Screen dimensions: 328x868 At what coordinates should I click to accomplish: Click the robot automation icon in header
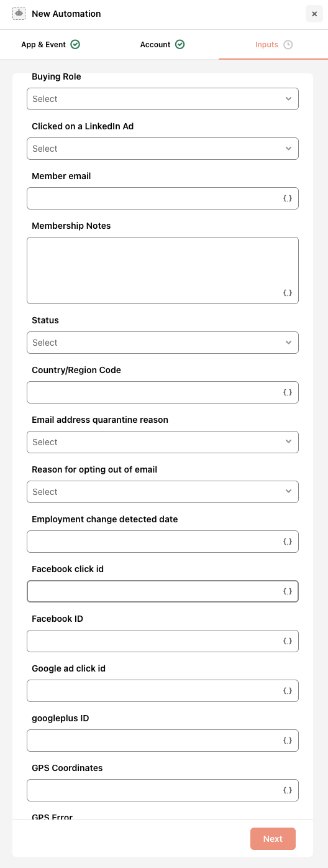(x=19, y=14)
